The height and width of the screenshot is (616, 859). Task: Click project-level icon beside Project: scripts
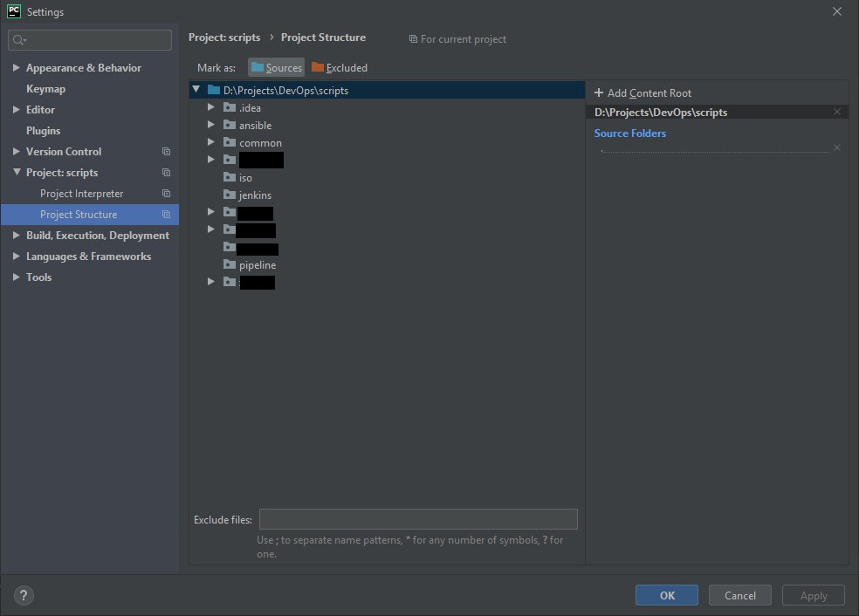166,173
